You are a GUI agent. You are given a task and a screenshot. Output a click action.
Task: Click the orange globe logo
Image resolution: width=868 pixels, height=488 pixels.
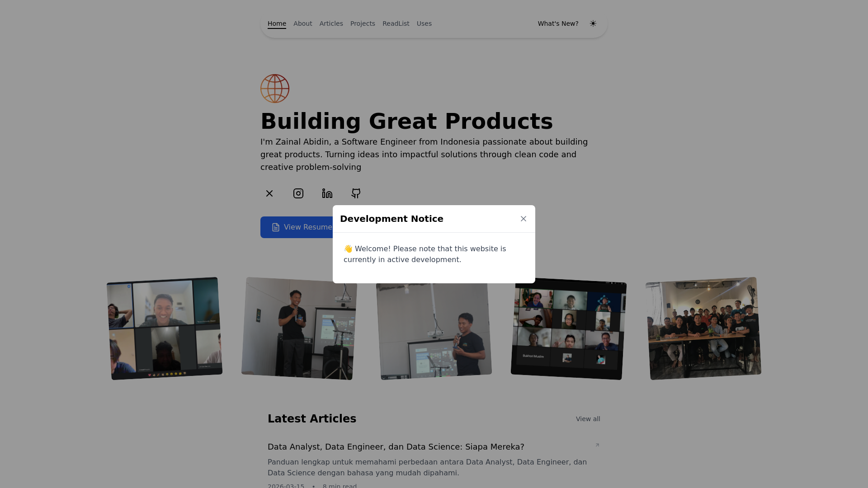click(275, 89)
